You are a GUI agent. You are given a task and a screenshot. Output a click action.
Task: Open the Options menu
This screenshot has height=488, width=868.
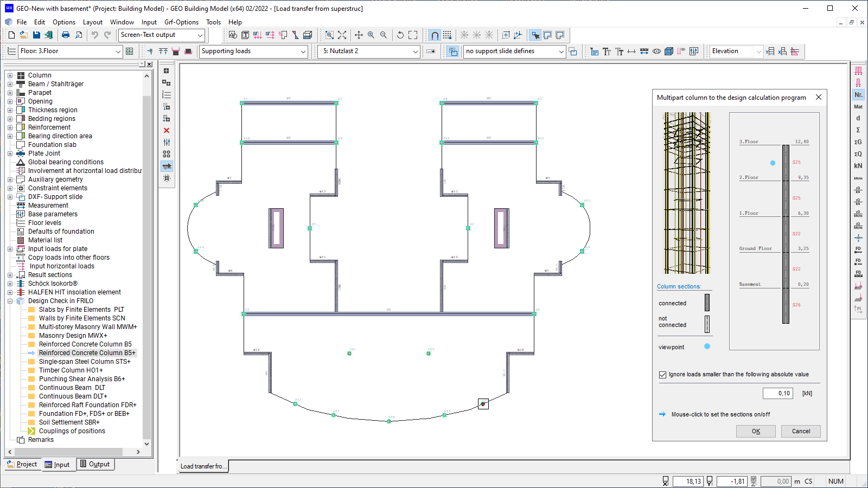coord(64,22)
